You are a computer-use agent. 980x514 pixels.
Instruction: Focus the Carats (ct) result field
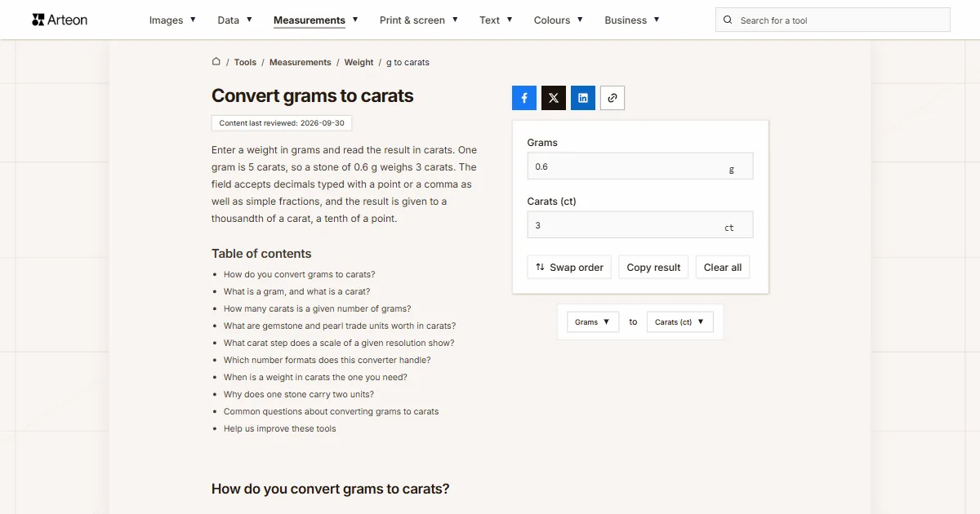[x=640, y=225]
